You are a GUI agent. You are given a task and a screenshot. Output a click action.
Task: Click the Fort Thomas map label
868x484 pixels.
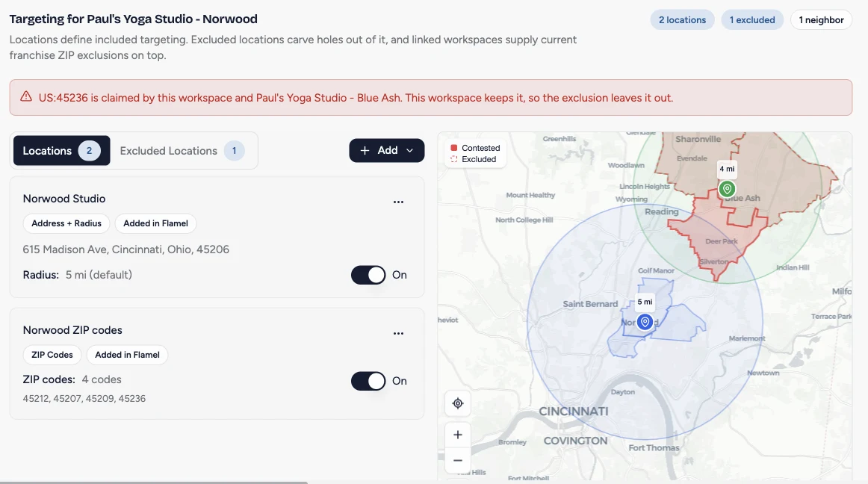tap(654, 447)
